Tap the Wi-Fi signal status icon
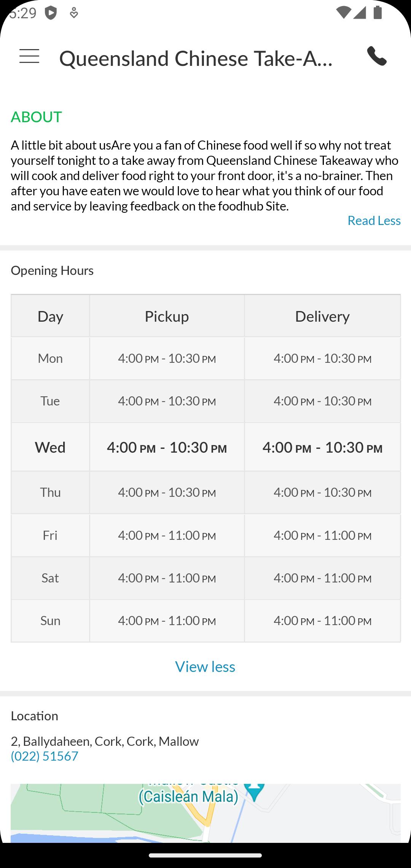The image size is (411, 868). pyautogui.click(x=343, y=13)
